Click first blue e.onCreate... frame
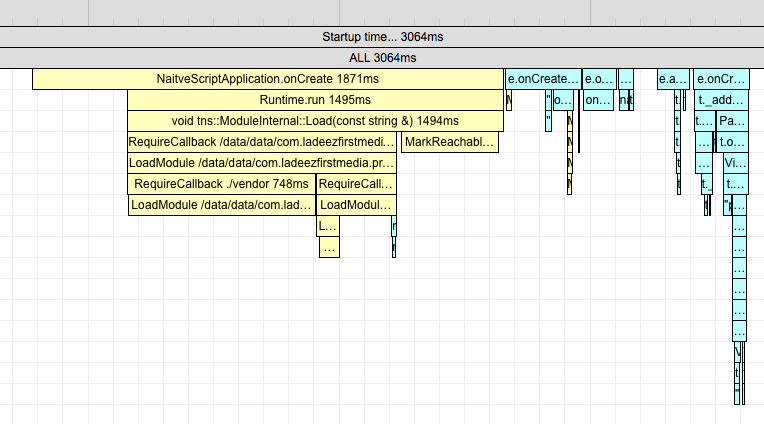Screen dimensions: 764x424 tap(543, 79)
